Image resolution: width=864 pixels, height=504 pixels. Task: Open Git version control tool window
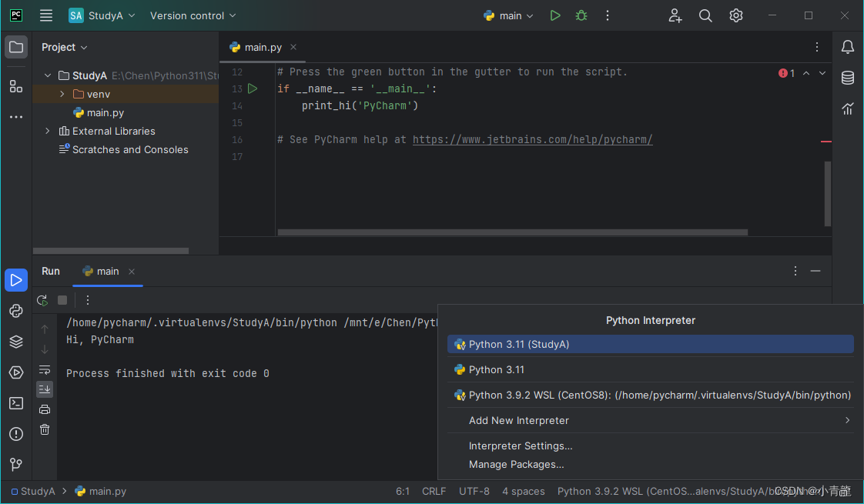coord(16,465)
